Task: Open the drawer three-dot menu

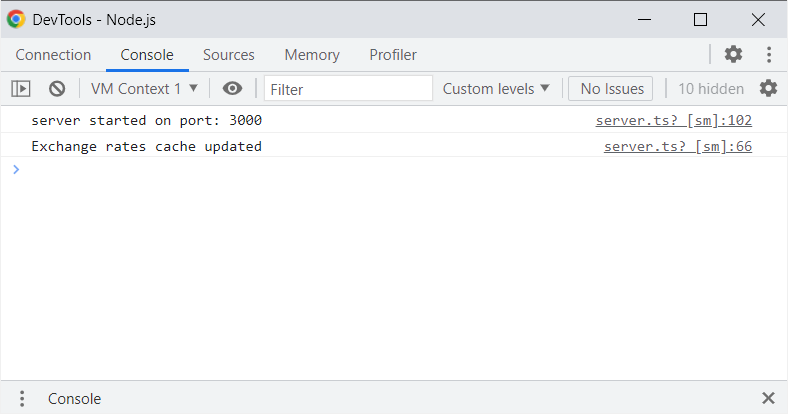Action: coord(22,399)
